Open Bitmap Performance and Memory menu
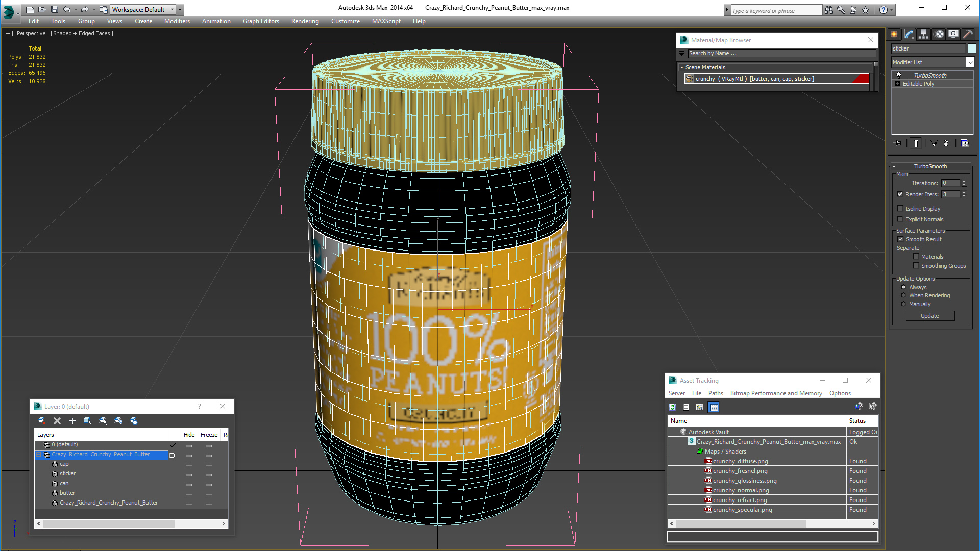The width and height of the screenshot is (980, 551). (x=776, y=393)
